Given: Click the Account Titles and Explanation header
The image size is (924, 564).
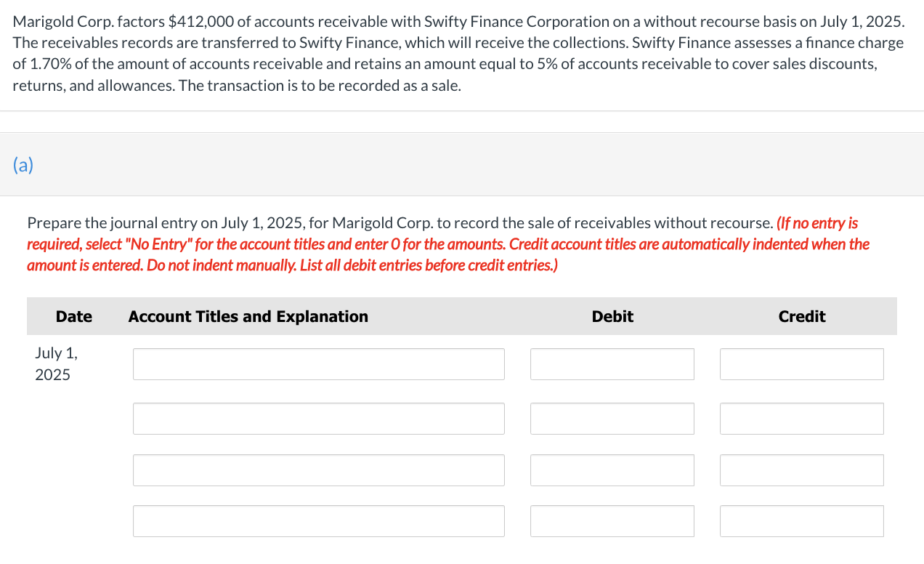Looking at the screenshot, I should coord(248,316).
